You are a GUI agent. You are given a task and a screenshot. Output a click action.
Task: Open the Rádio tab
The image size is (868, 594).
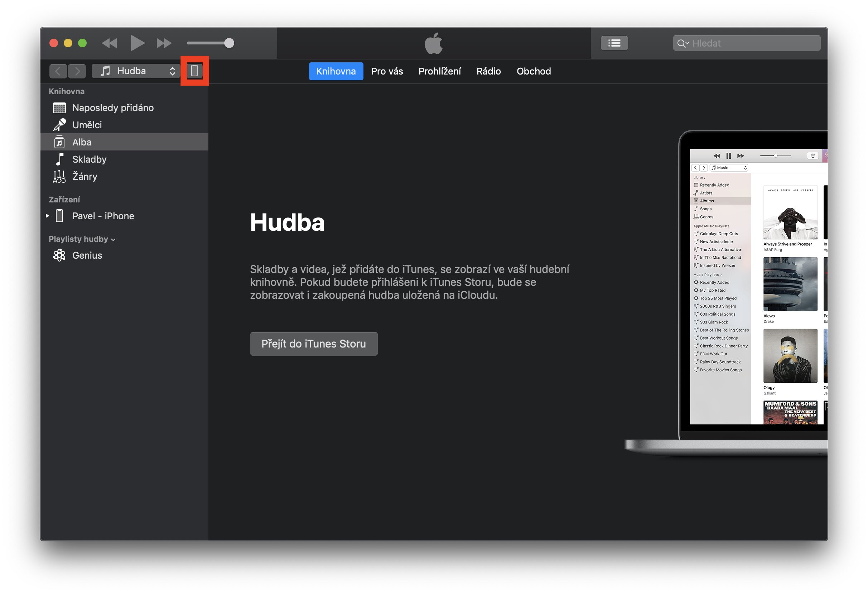[x=488, y=71]
